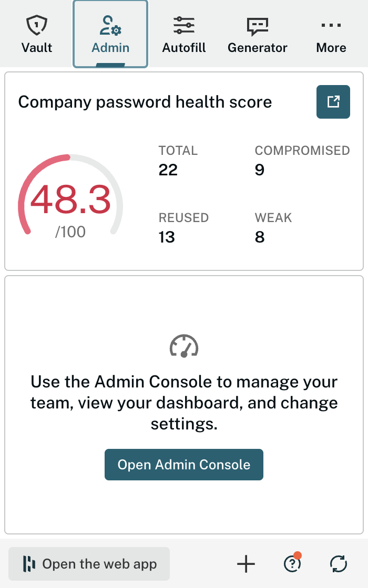This screenshot has height=588, width=368.
Task: Click the gauge icon in Admin Console card
Action: 183,346
